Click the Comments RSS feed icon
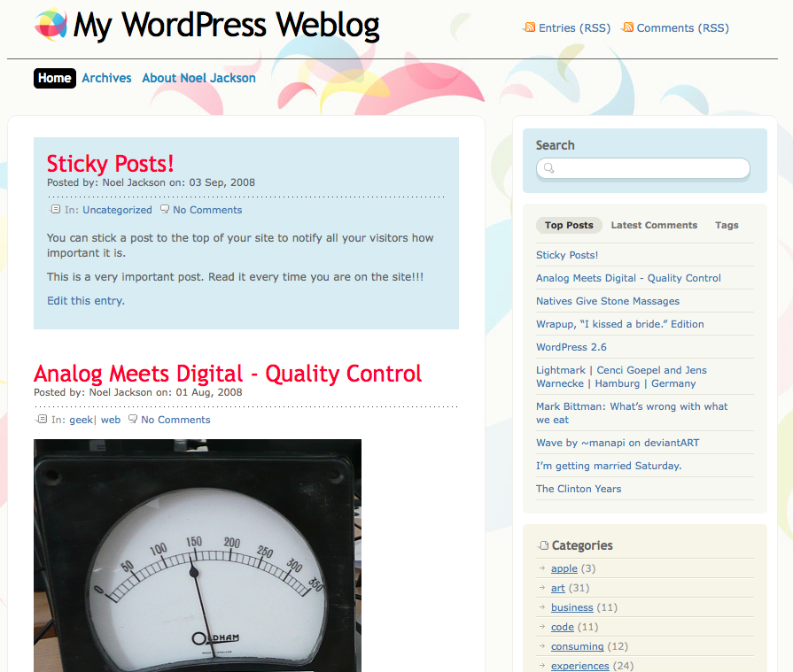Screen dimensions: 793x672 627,27
